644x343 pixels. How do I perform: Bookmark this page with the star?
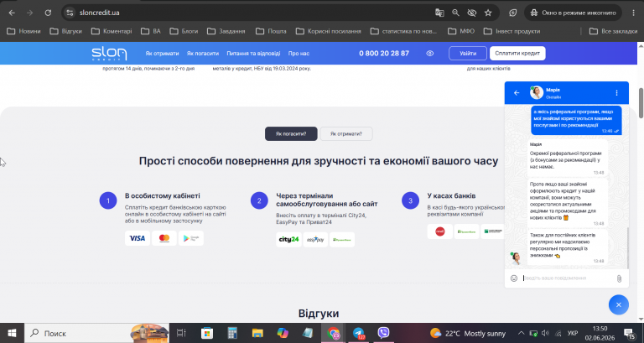pyautogui.click(x=488, y=13)
